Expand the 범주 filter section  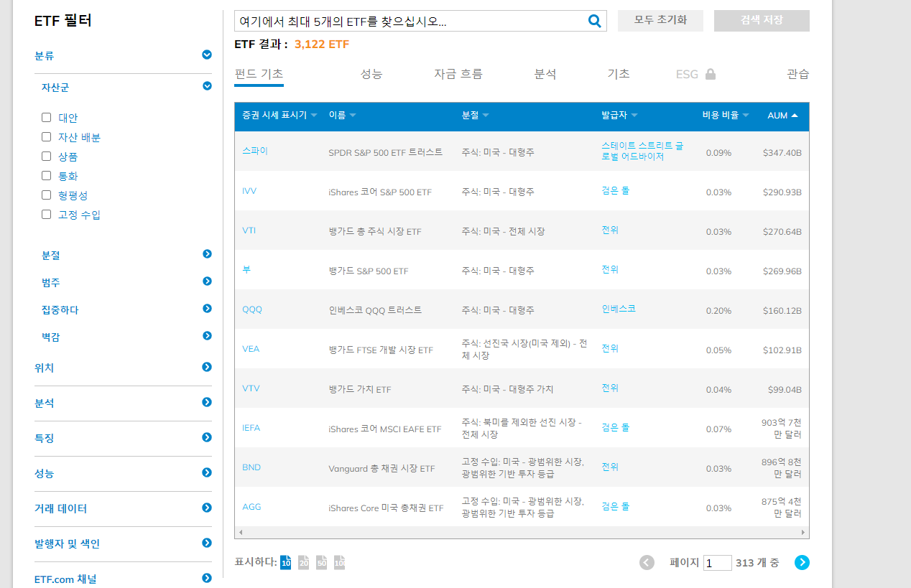tap(207, 282)
